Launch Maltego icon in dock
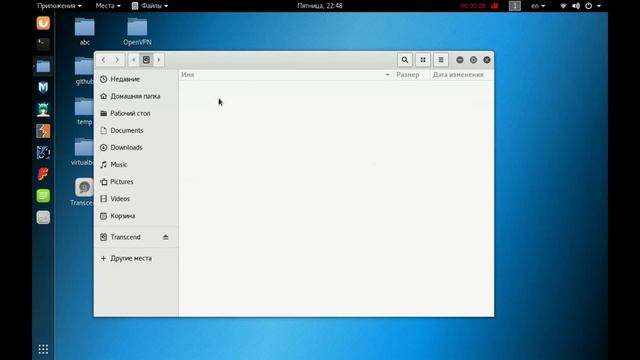The width and height of the screenshot is (640, 360). click(43, 153)
